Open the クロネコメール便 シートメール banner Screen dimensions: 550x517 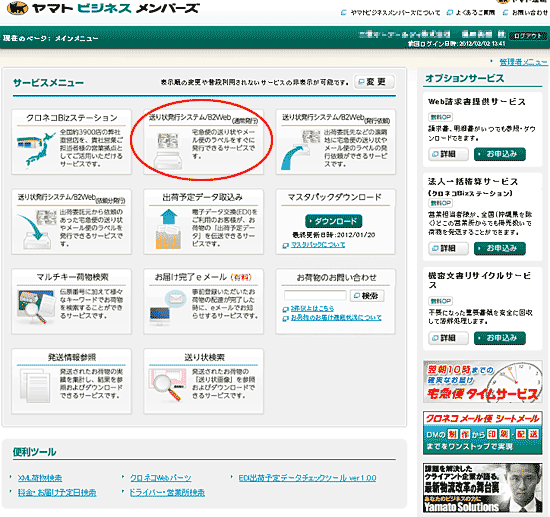click(x=483, y=433)
